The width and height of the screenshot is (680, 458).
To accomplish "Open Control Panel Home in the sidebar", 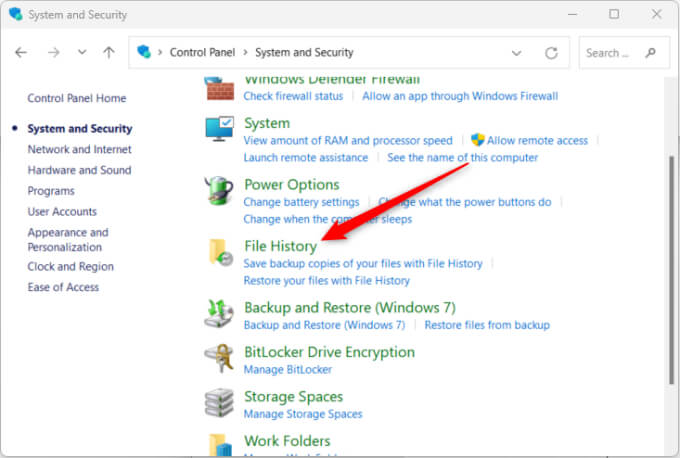I will (77, 98).
